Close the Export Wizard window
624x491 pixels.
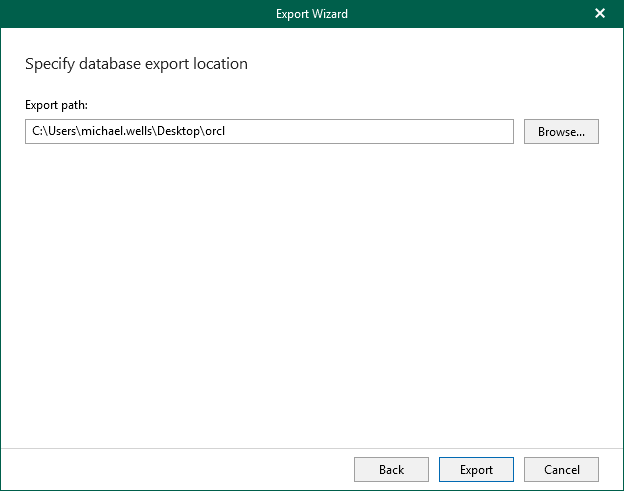(x=600, y=14)
